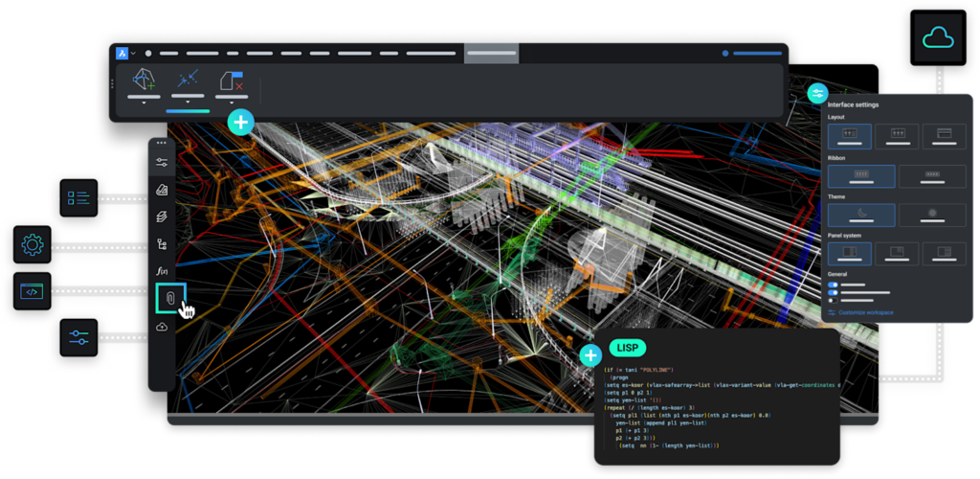Image resolution: width=980 pixels, height=479 pixels.
Task: Expand the dropdown beside the blue application logo
Action: pos(133,54)
